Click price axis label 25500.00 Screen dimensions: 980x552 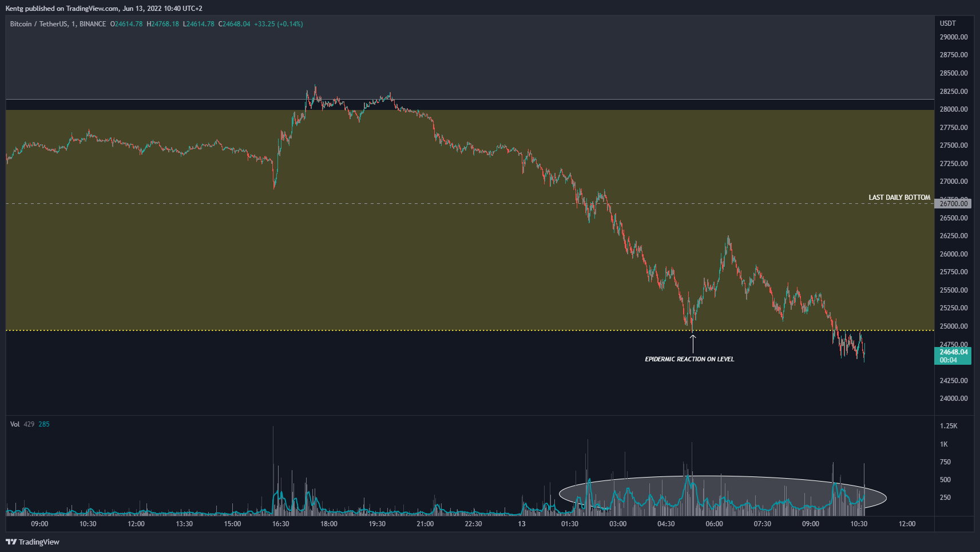tap(954, 290)
